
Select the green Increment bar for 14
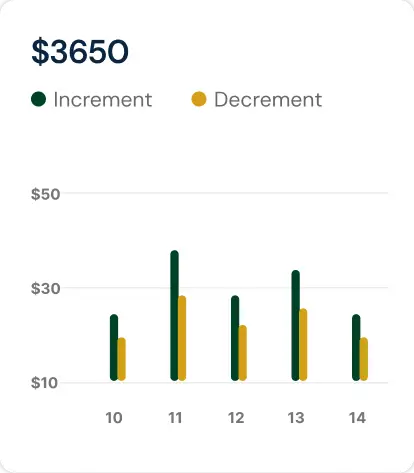tap(356, 347)
